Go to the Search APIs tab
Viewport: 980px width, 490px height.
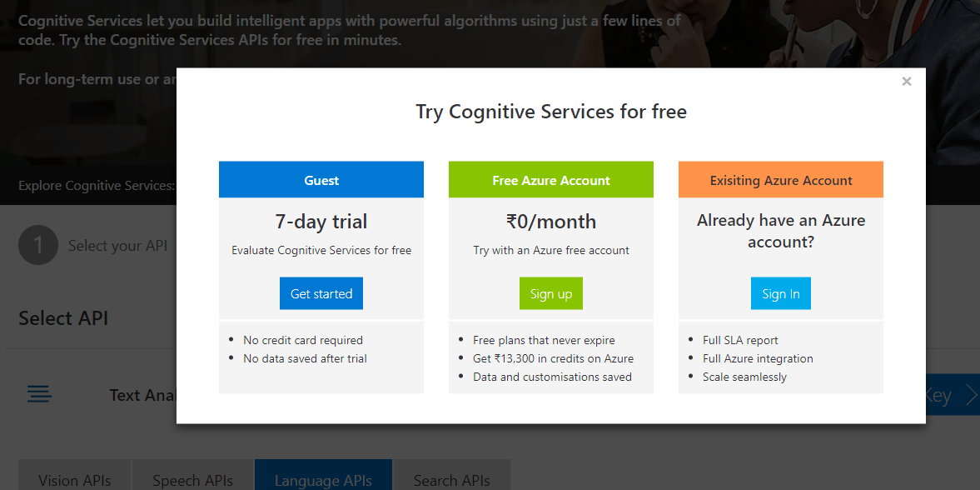(x=452, y=479)
